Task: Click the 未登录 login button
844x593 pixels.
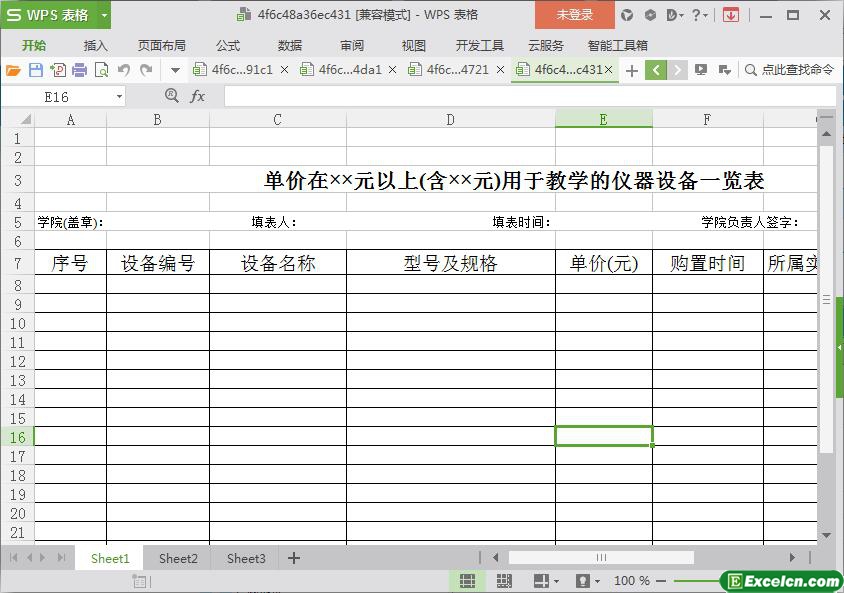Action: (574, 15)
